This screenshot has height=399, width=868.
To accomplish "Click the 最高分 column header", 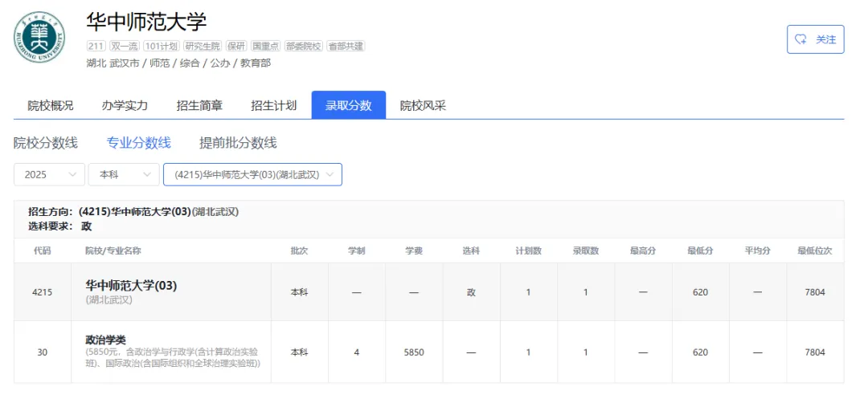I will (x=643, y=251).
